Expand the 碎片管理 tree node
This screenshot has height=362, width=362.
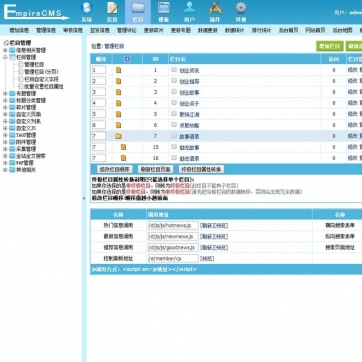[5, 108]
